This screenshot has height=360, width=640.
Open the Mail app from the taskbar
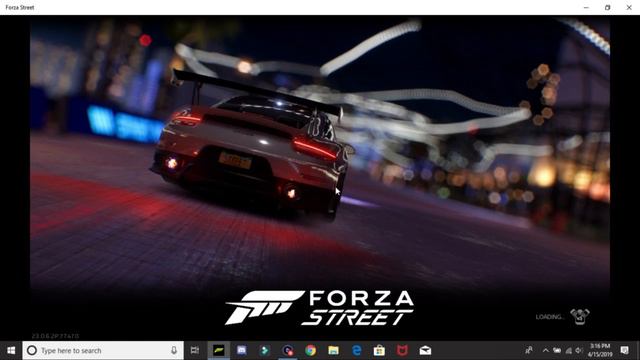[x=425, y=350]
